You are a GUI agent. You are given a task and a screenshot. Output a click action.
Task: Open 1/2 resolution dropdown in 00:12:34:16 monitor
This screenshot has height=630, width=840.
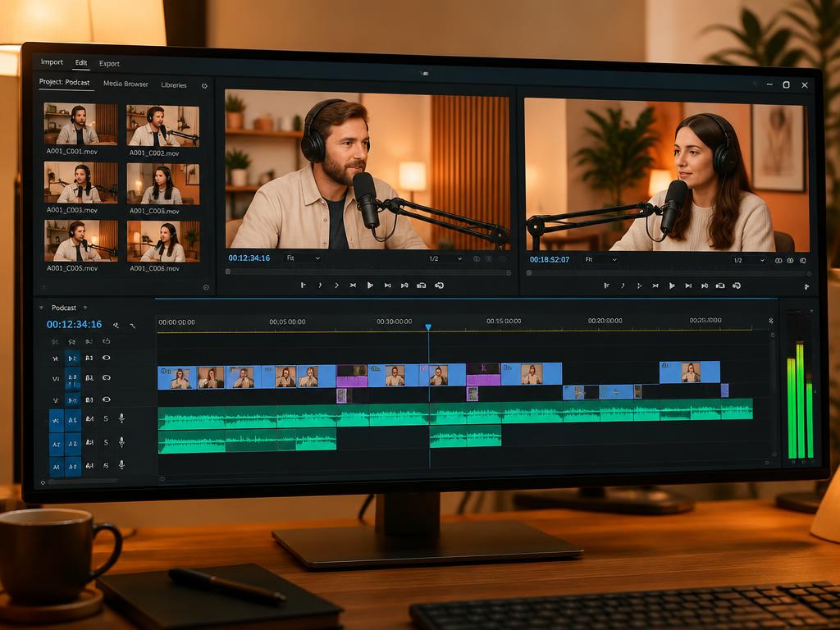click(445, 258)
